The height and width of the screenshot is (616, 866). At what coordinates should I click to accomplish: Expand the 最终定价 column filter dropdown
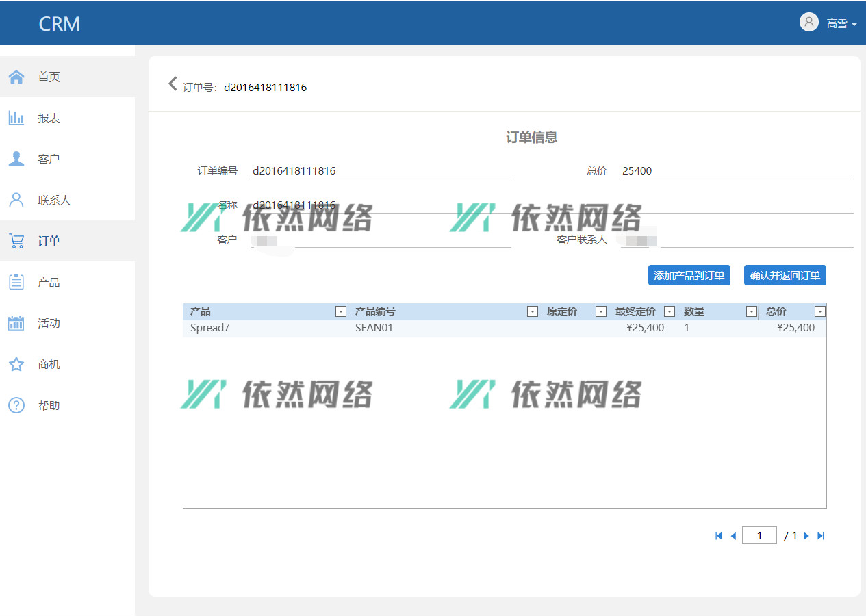[670, 311]
